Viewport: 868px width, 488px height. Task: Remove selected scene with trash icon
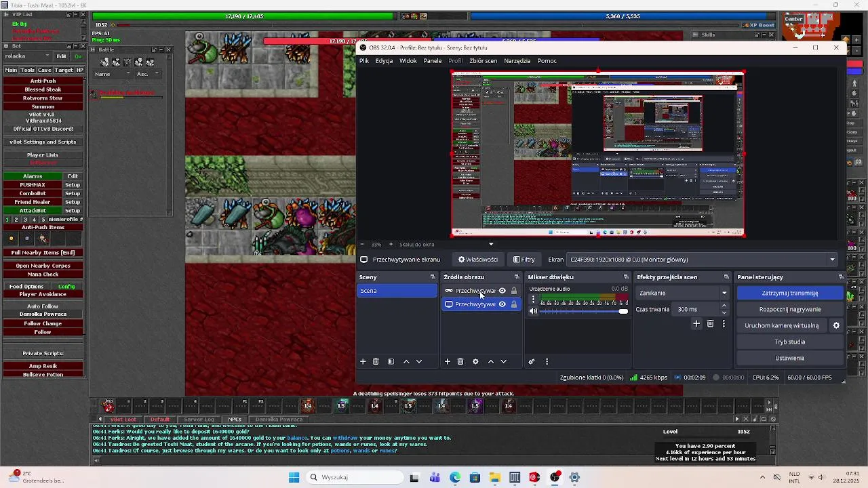(x=376, y=362)
